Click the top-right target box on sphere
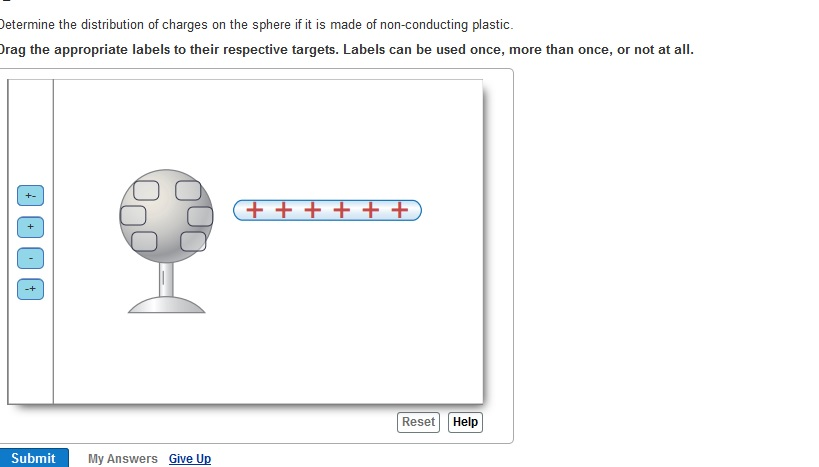Image resolution: width=819 pixels, height=467 pixels. point(190,190)
